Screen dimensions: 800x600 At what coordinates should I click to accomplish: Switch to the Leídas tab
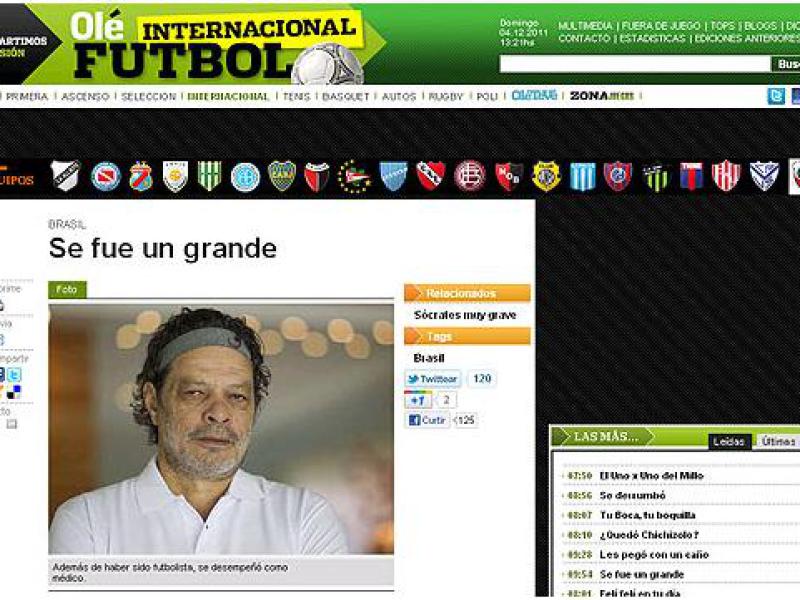(x=729, y=441)
